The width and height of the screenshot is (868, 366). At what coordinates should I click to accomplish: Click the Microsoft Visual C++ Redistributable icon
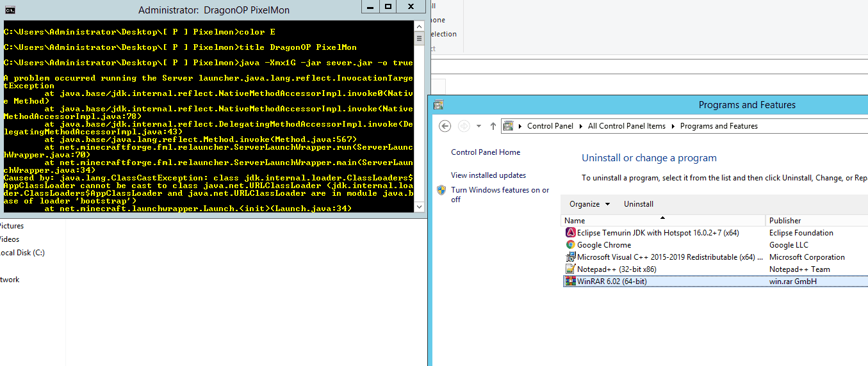point(571,257)
